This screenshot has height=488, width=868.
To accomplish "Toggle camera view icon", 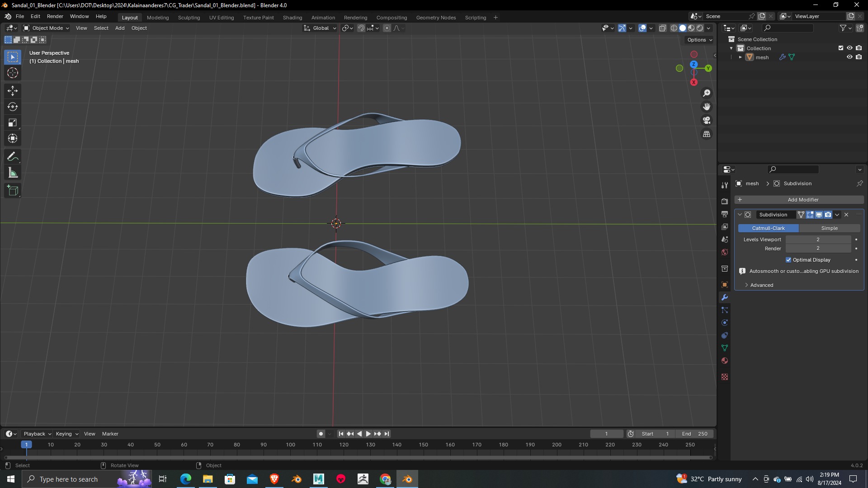I will [707, 120].
